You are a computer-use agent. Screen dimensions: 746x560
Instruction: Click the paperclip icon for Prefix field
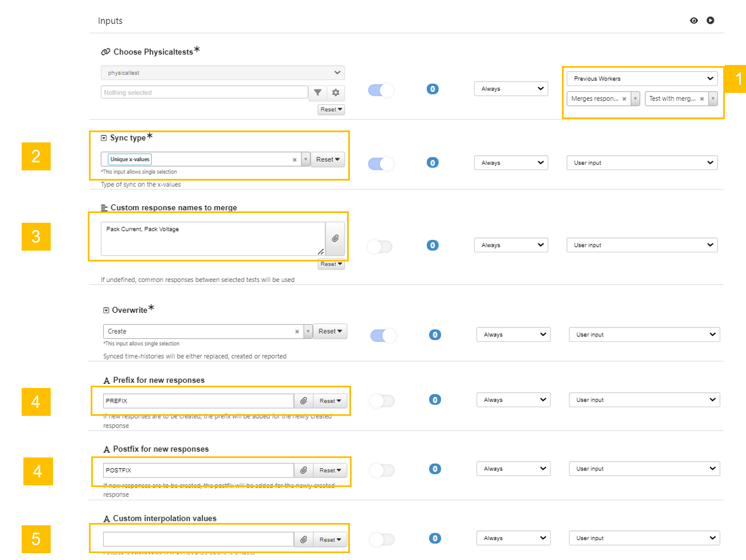pyautogui.click(x=304, y=401)
